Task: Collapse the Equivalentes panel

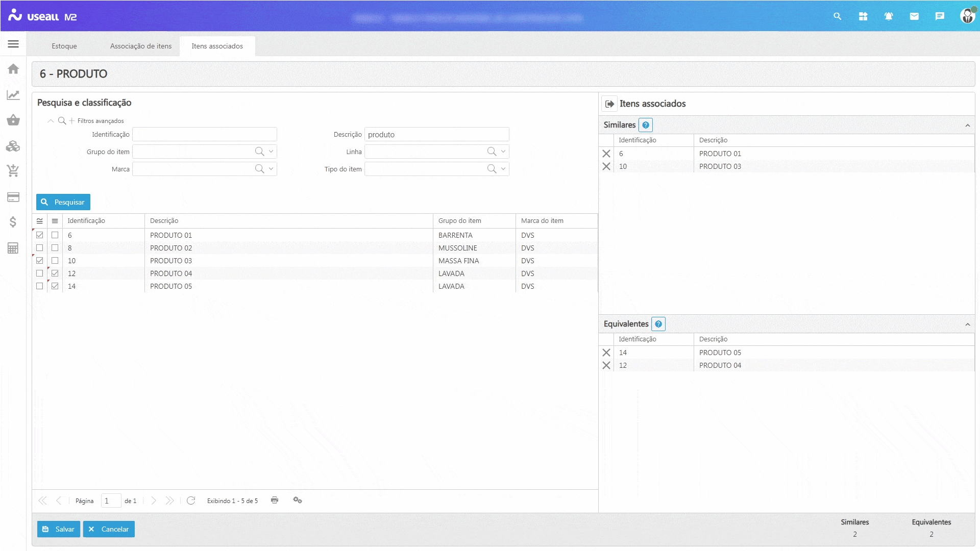Action: (x=967, y=324)
